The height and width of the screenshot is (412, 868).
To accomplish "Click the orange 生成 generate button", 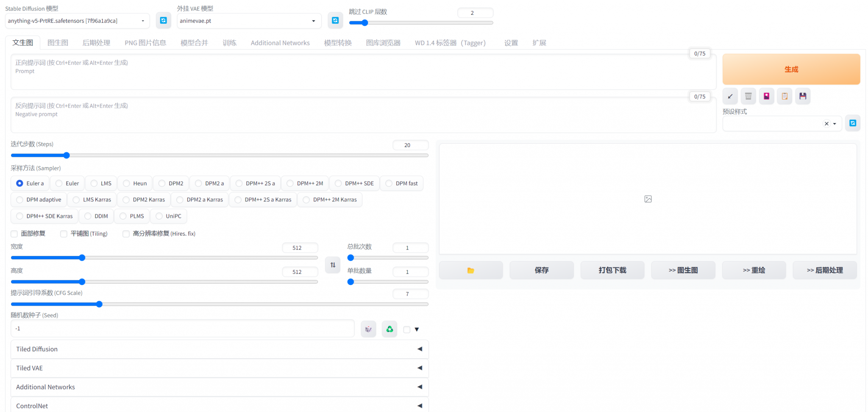I will tap(791, 69).
